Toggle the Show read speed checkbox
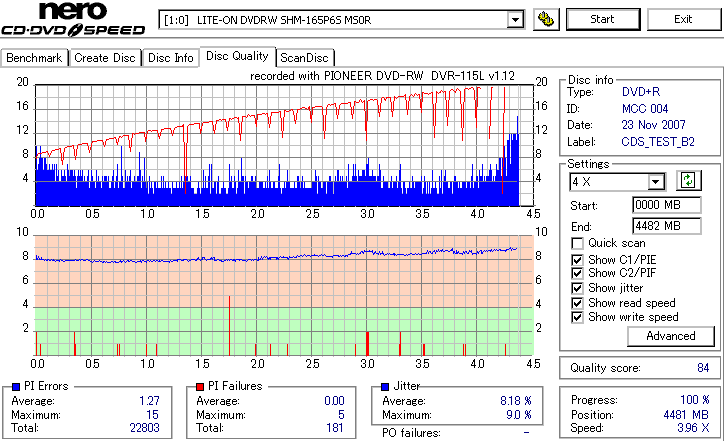724x441 pixels. pyautogui.click(x=577, y=303)
